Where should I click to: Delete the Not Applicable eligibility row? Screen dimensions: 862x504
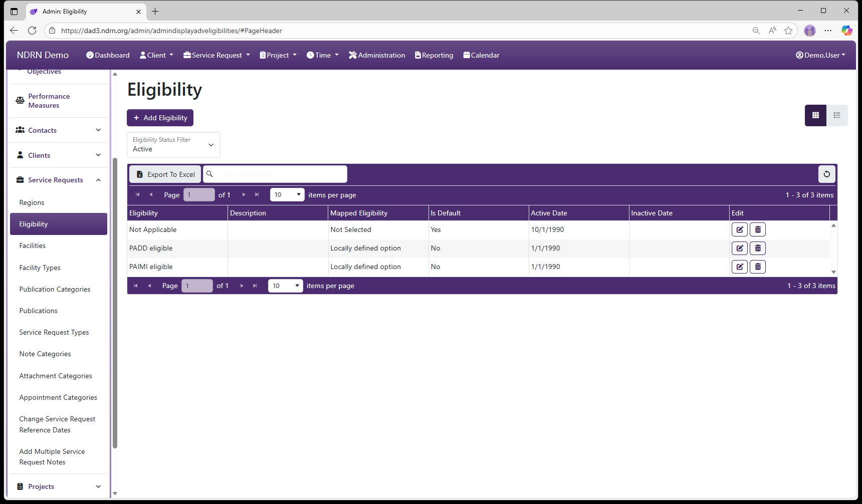click(x=758, y=229)
